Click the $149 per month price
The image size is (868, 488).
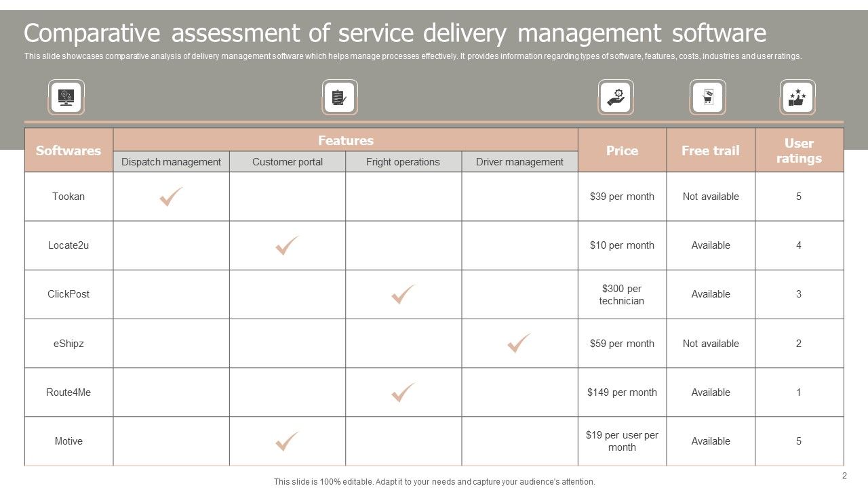(x=622, y=392)
